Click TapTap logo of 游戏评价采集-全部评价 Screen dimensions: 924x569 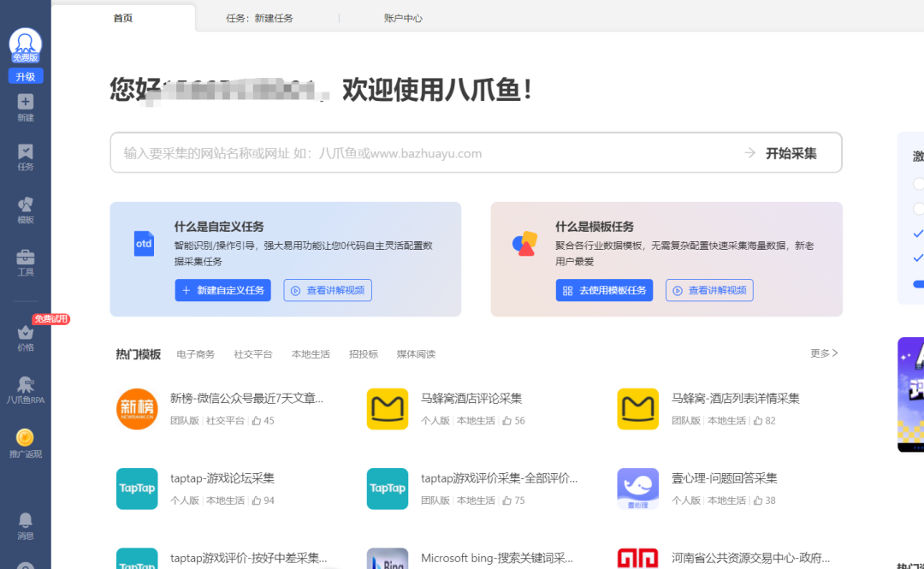(388, 489)
